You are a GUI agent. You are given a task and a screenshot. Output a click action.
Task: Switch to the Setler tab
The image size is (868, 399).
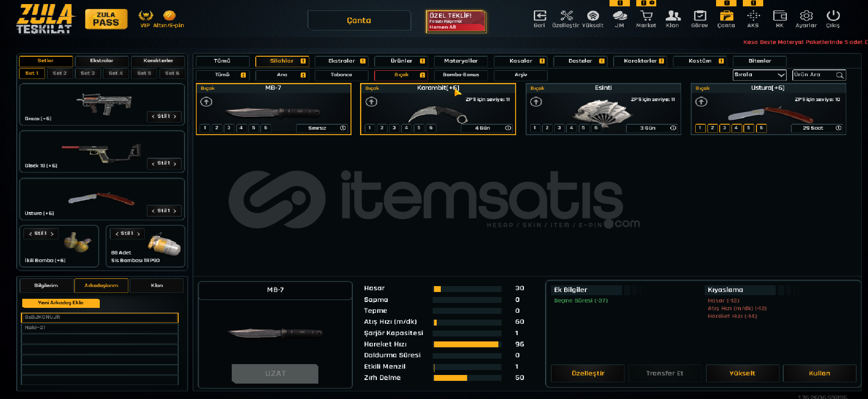tap(46, 61)
